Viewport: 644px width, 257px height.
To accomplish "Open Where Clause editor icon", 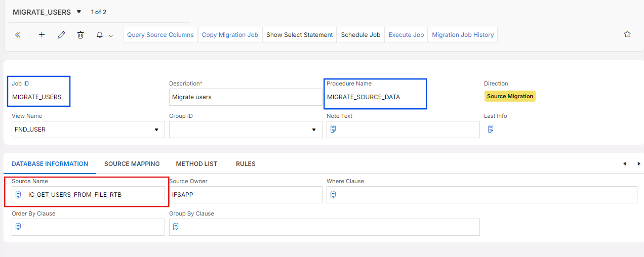I will point(333,195).
